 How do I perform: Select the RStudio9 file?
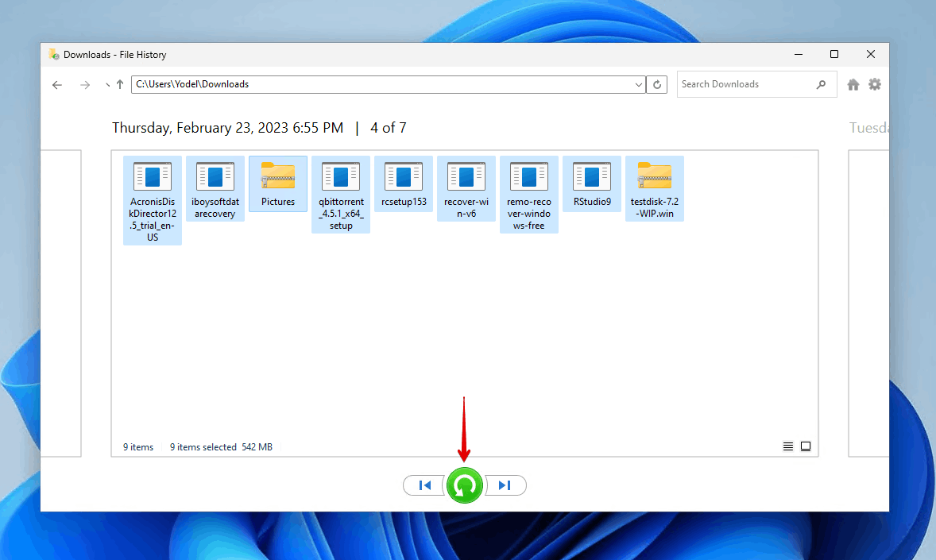(x=592, y=183)
